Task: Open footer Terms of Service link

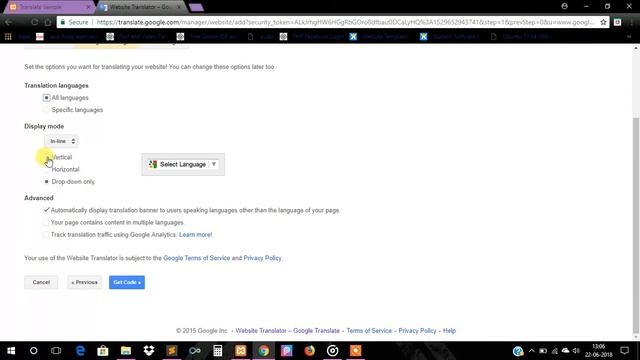Action: click(x=369, y=331)
